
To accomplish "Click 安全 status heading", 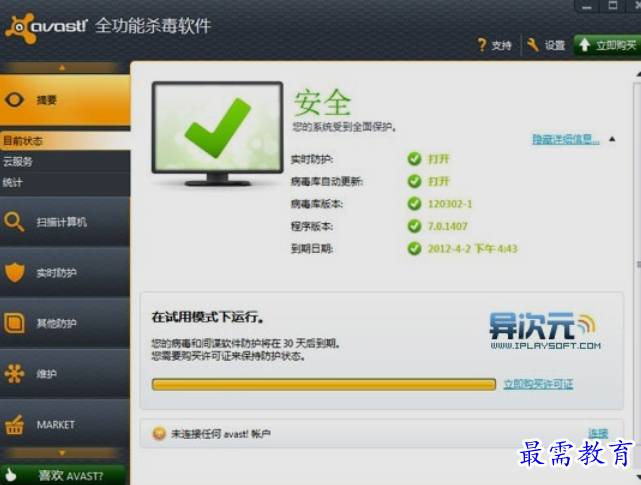I will pos(323,103).
